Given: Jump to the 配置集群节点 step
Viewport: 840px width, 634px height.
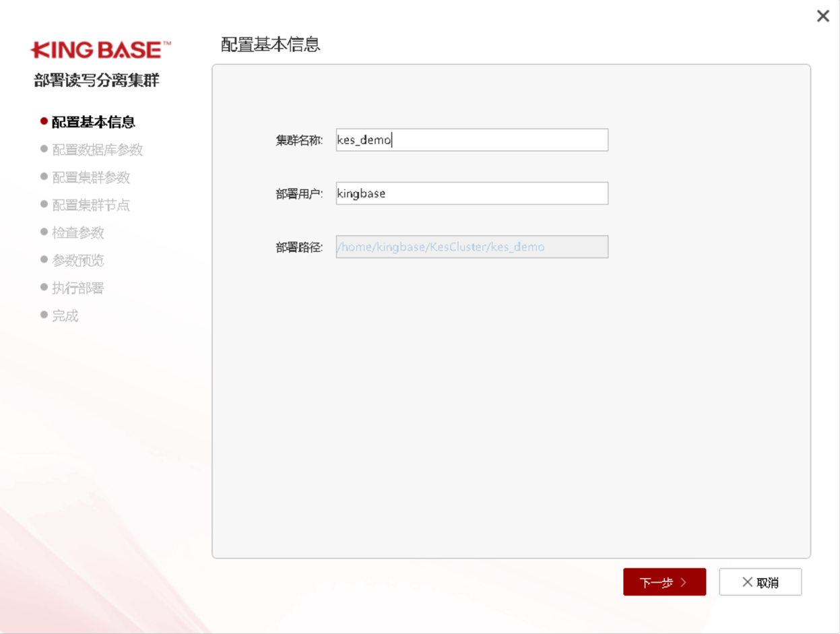Looking at the screenshot, I should pyautogui.click(x=90, y=205).
